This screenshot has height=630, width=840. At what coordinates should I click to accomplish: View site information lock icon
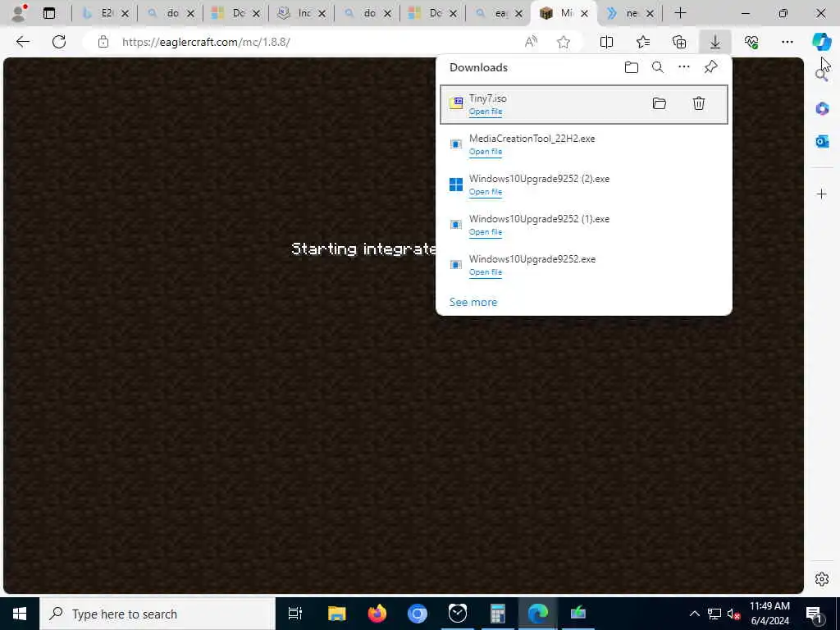103,42
